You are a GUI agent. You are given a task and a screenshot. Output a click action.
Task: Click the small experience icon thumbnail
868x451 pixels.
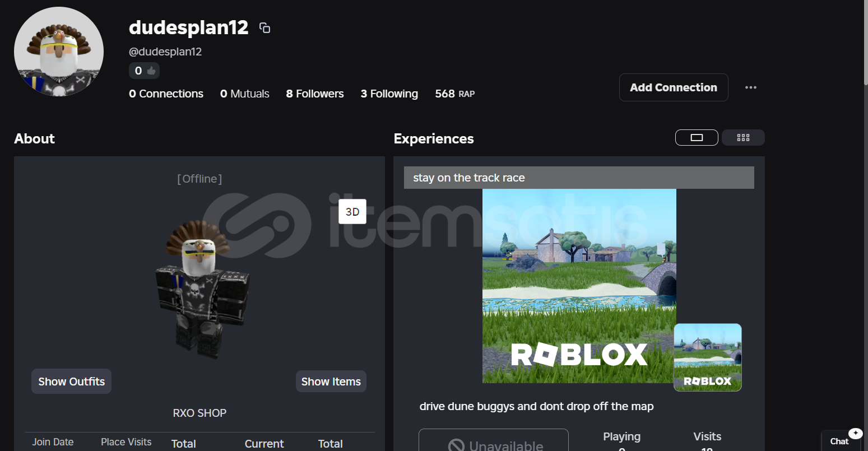tap(708, 357)
